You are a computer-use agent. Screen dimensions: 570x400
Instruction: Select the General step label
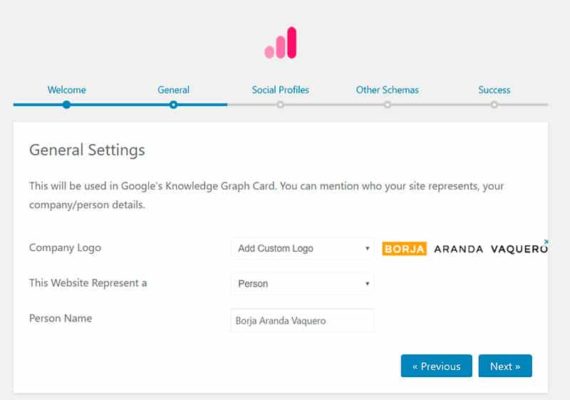tap(173, 90)
